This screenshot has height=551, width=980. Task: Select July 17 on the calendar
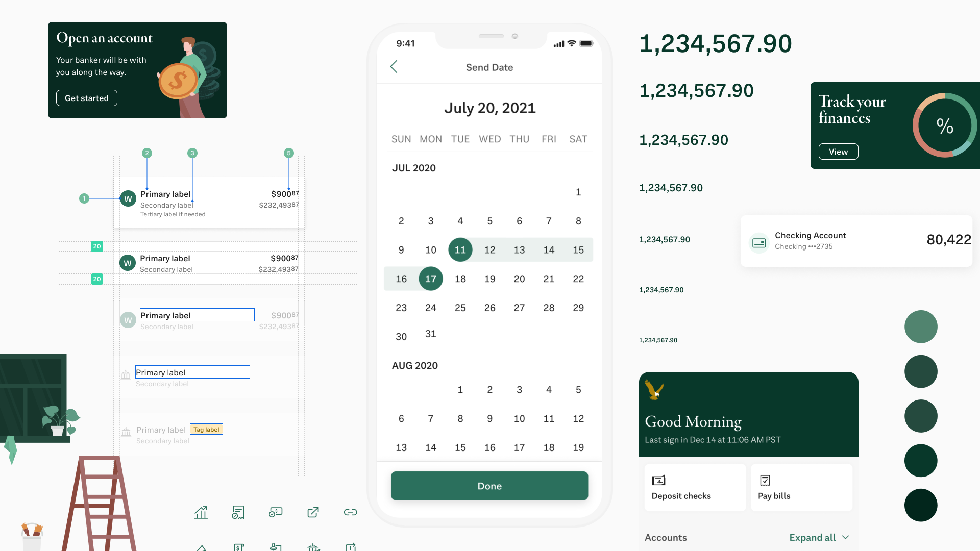pyautogui.click(x=430, y=279)
